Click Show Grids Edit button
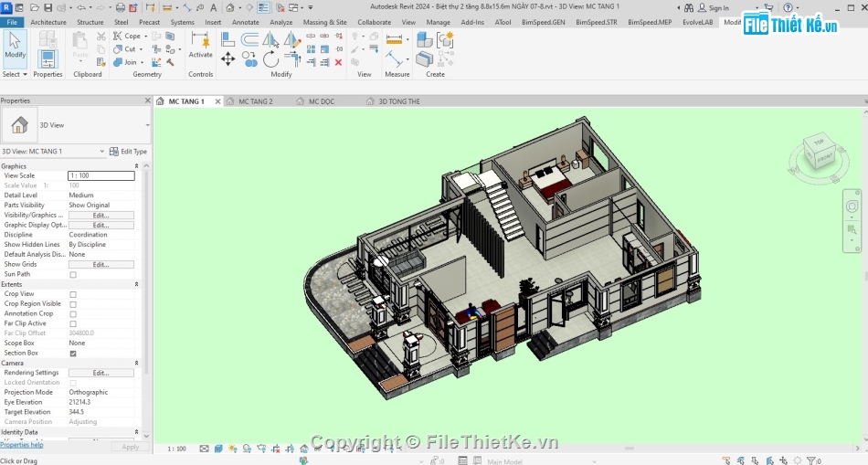Image resolution: width=868 pixels, height=465 pixels. tap(101, 265)
